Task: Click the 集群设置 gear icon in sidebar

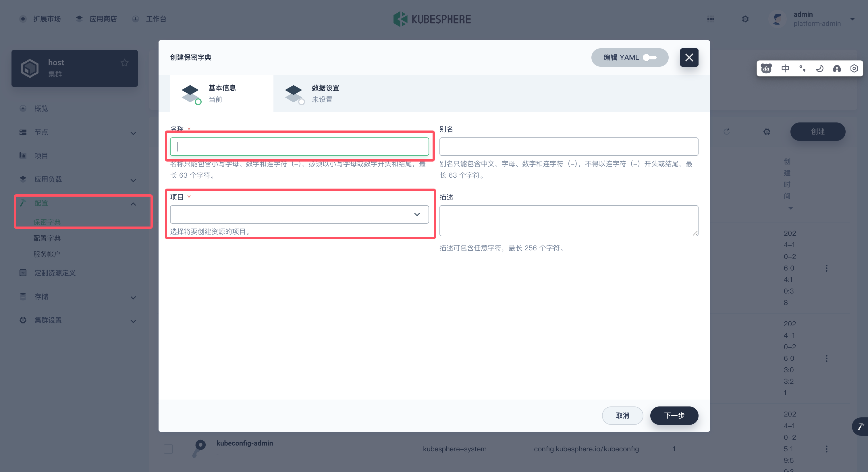Action: (23, 320)
